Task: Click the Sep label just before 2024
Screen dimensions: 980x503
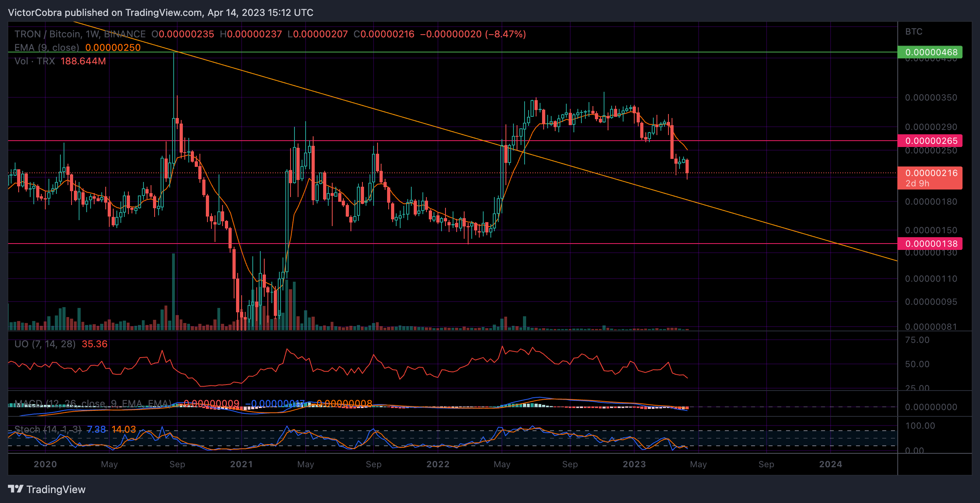Action: [x=766, y=464]
